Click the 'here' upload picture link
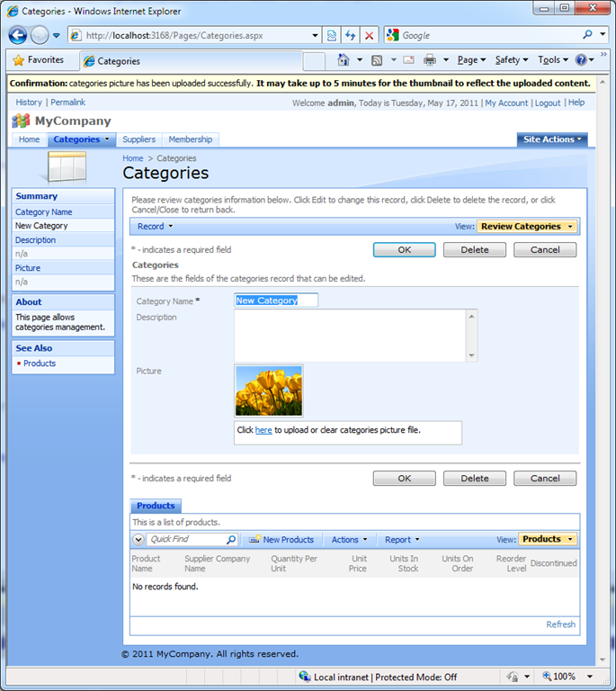 (x=263, y=430)
